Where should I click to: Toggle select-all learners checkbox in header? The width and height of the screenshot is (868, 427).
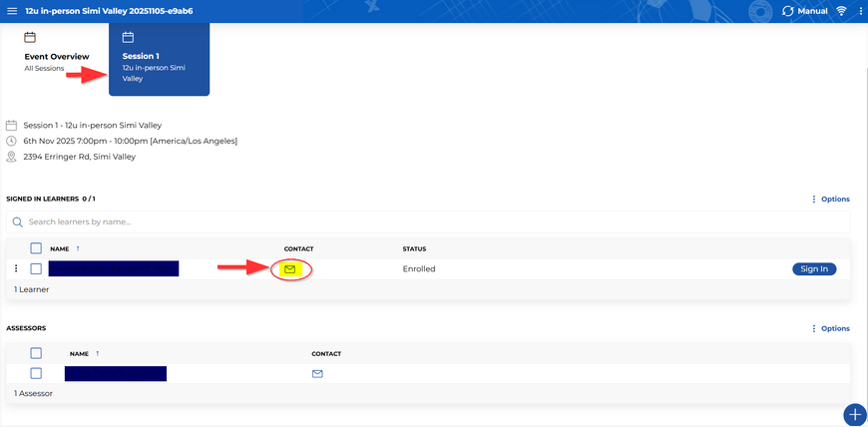tap(36, 248)
